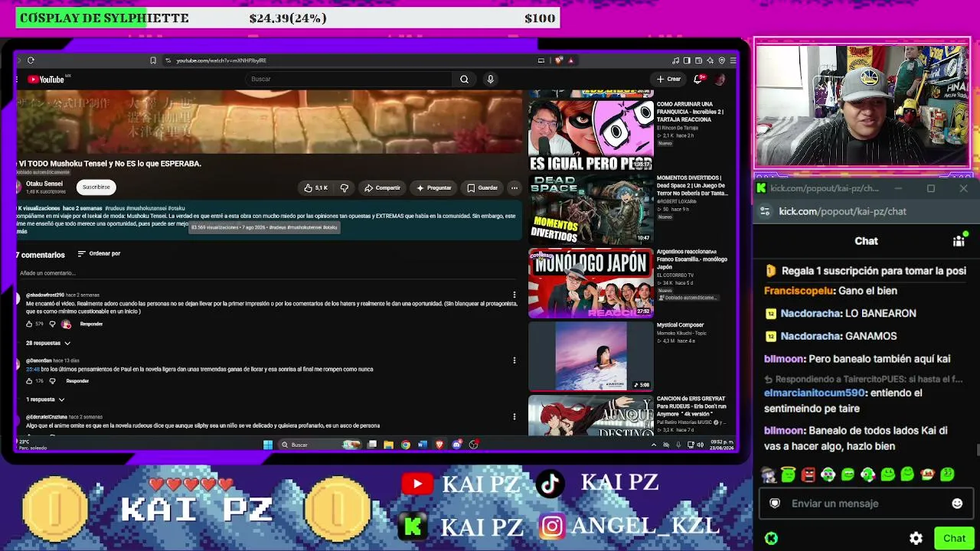The height and width of the screenshot is (551, 980).
Task: Like the @DanonSan comment with 176 likes
Action: pyautogui.click(x=29, y=380)
